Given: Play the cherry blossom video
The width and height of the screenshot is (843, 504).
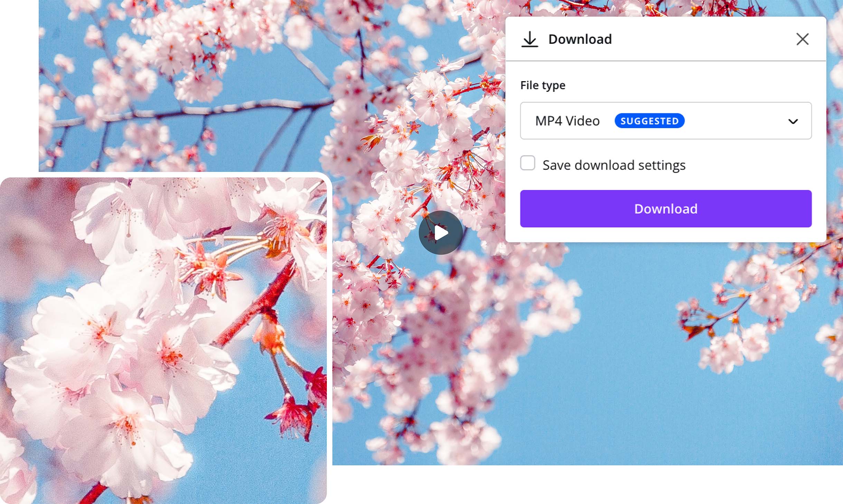Looking at the screenshot, I should click(x=441, y=233).
